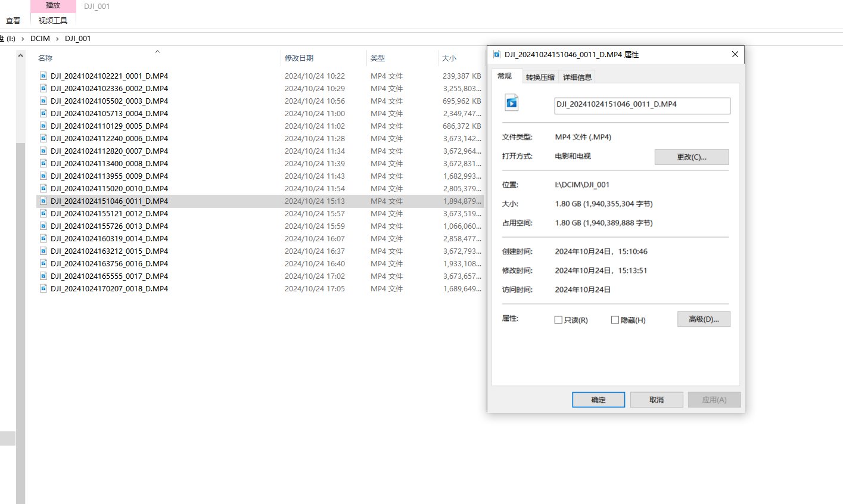843x504 pixels.
Task: Click the date cell 2024/10/24 10:29
Action: 315,88
